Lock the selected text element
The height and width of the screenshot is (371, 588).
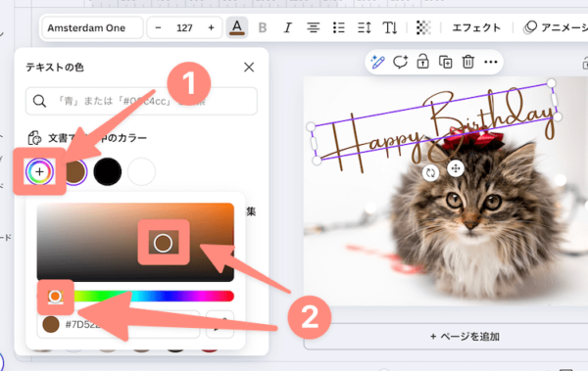(422, 62)
